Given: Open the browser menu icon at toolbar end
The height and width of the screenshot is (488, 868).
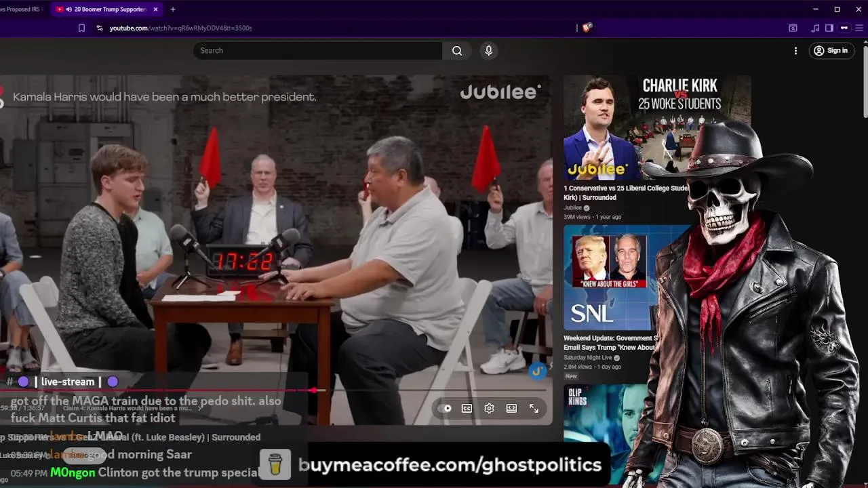Looking at the screenshot, I should (860, 28).
